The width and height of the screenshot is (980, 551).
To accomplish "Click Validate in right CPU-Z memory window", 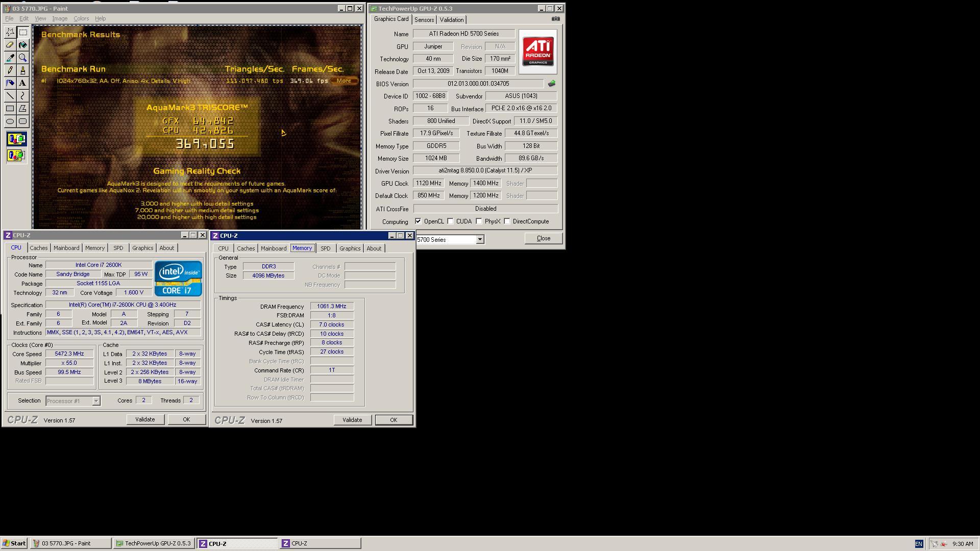I will 352,420.
